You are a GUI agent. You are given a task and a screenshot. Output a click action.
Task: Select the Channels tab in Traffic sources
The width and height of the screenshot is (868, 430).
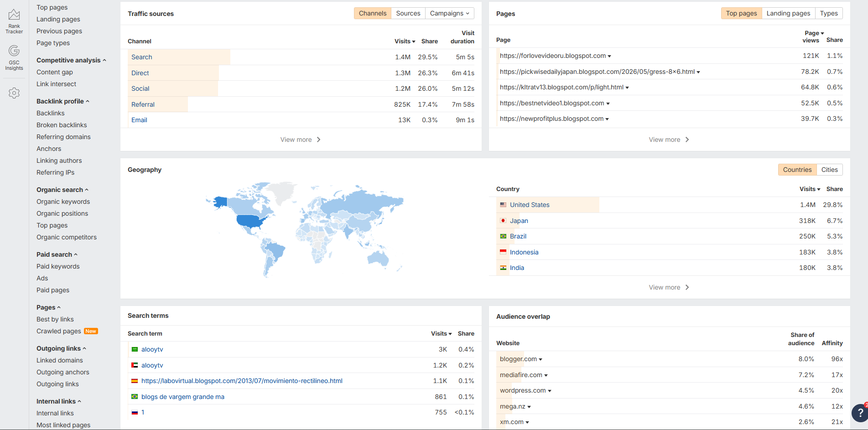click(x=373, y=13)
